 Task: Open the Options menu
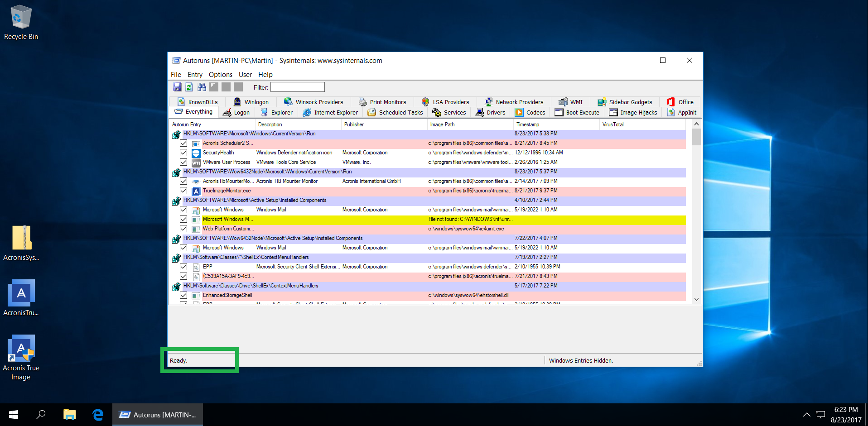tap(221, 75)
